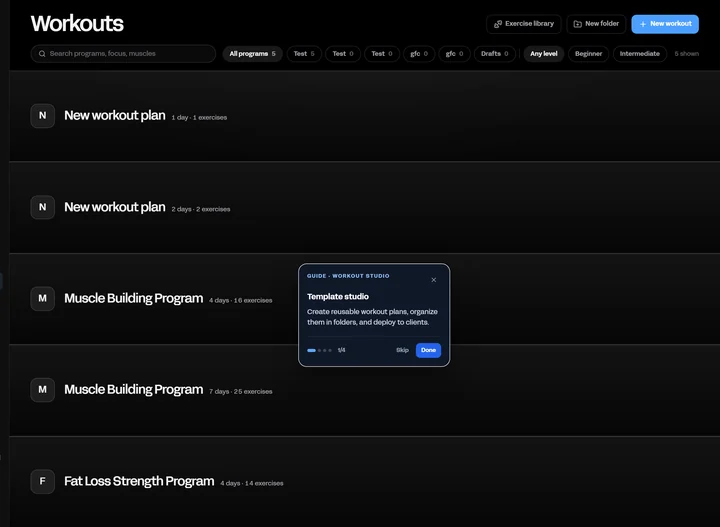
Task: Select the Any level filter
Action: [x=544, y=54]
